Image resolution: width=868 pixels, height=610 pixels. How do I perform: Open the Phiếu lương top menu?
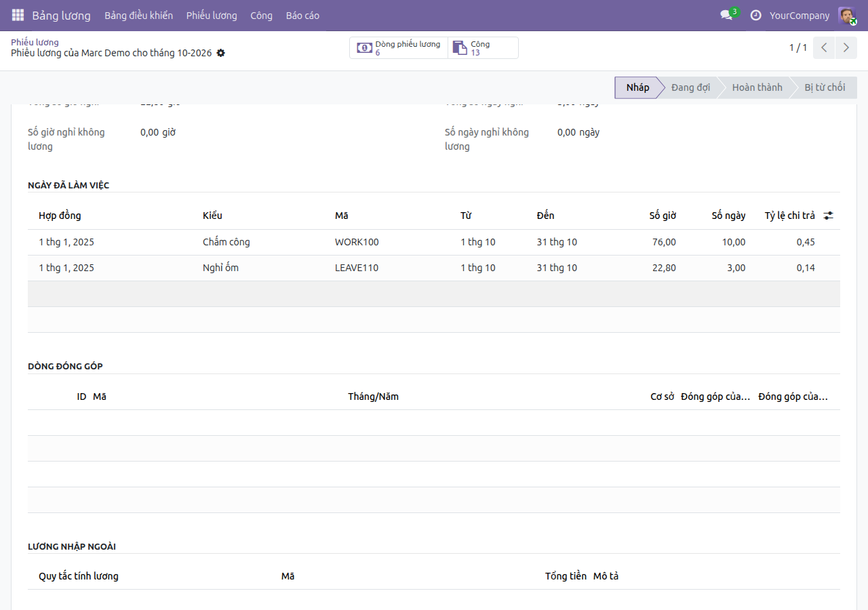tap(212, 15)
